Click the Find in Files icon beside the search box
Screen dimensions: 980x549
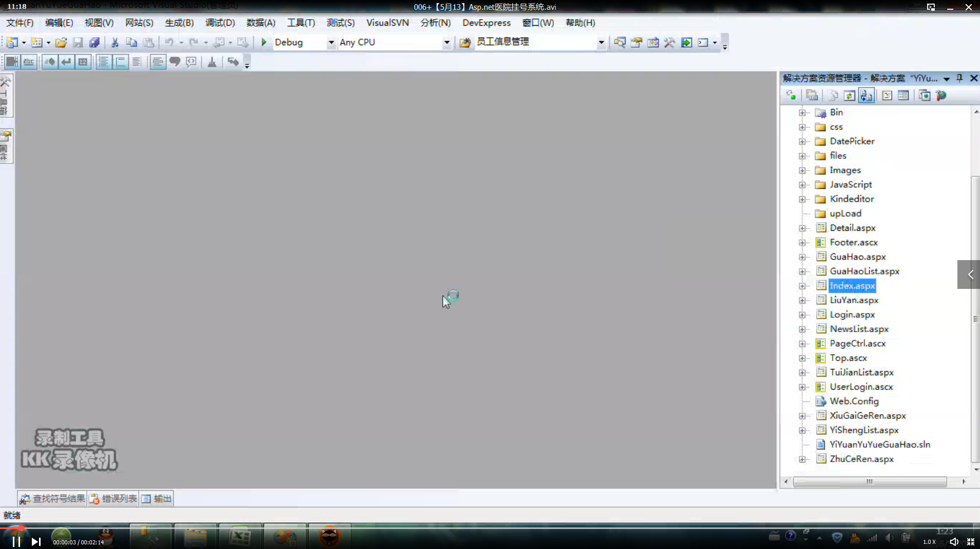pyautogui.click(x=465, y=42)
